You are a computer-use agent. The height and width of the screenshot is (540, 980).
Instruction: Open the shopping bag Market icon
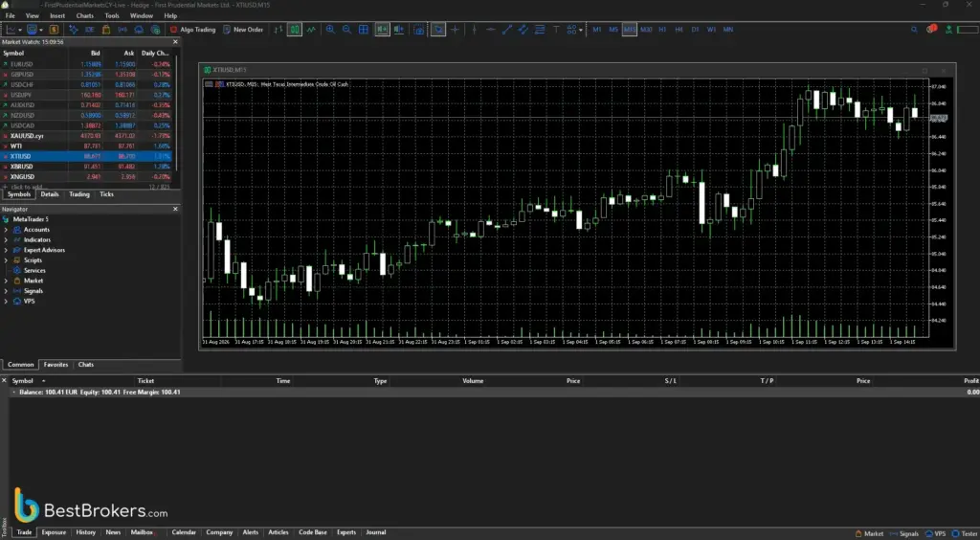(106, 30)
